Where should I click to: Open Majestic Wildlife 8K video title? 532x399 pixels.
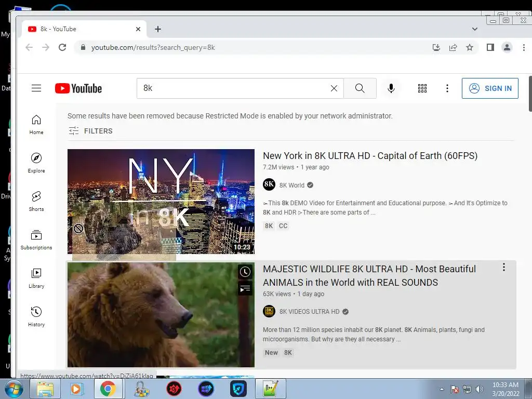(369, 275)
